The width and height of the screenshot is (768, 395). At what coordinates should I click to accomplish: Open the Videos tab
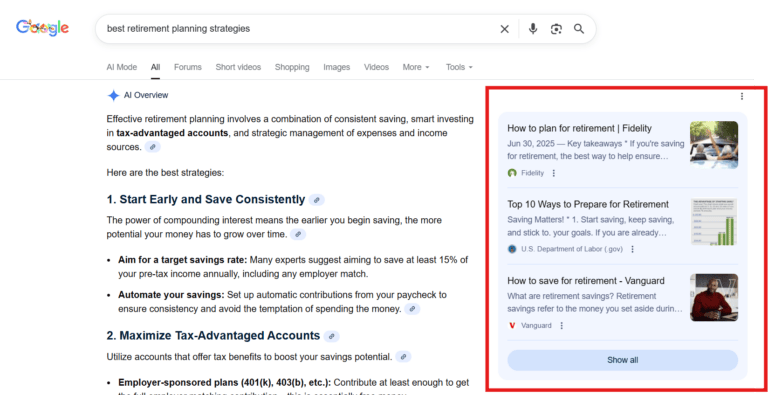point(376,67)
